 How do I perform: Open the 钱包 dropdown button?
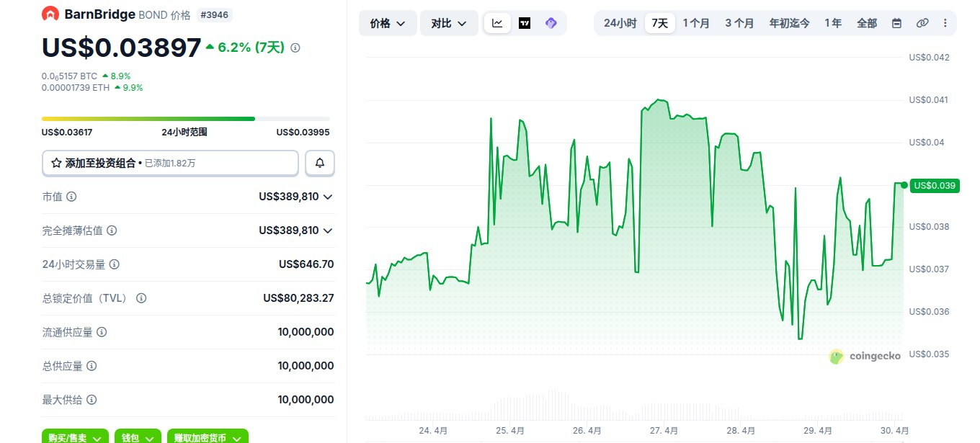coord(138,437)
